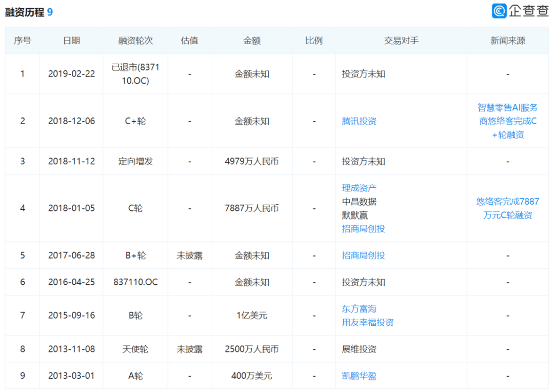Click 投资方未知 in the 2019-02-22 row
Image resolution: width=554 pixels, height=392 pixels.
[x=363, y=74]
